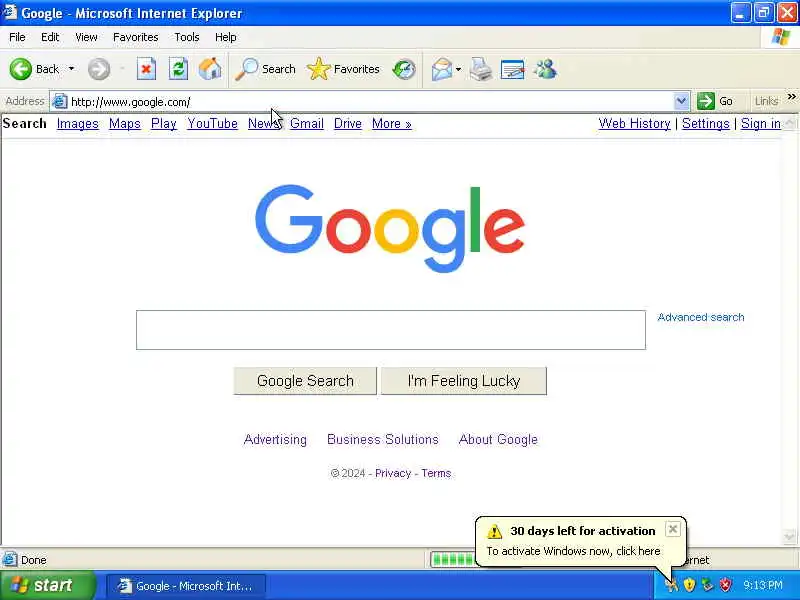The width and height of the screenshot is (800, 600).
Task: Open the Google Settings link
Action: pyautogui.click(x=706, y=123)
